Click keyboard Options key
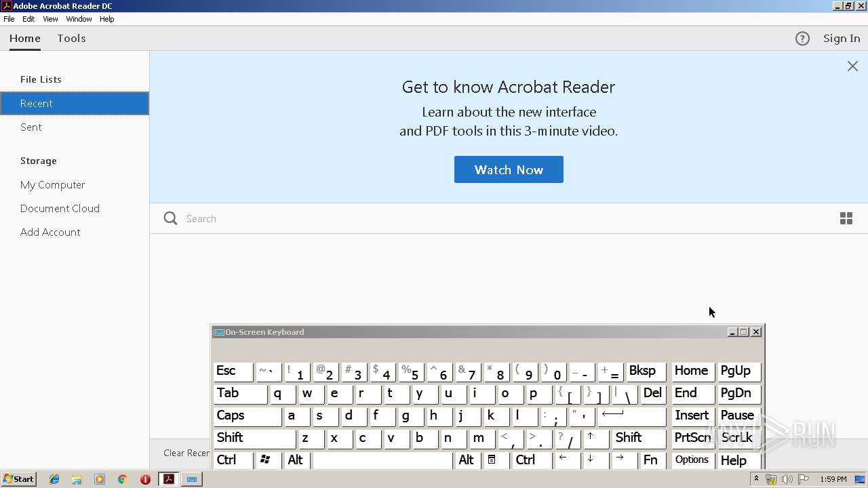868x488 pixels. tap(692, 460)
